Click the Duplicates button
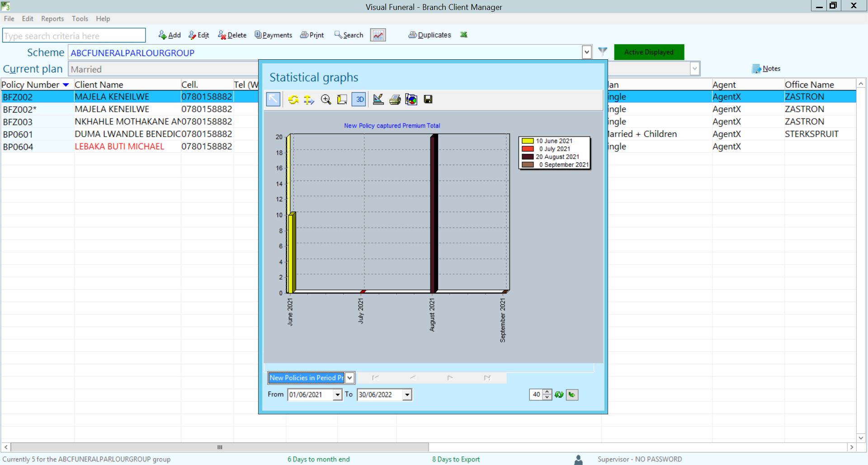Screen dimensions: 868x465 [429, 35]
